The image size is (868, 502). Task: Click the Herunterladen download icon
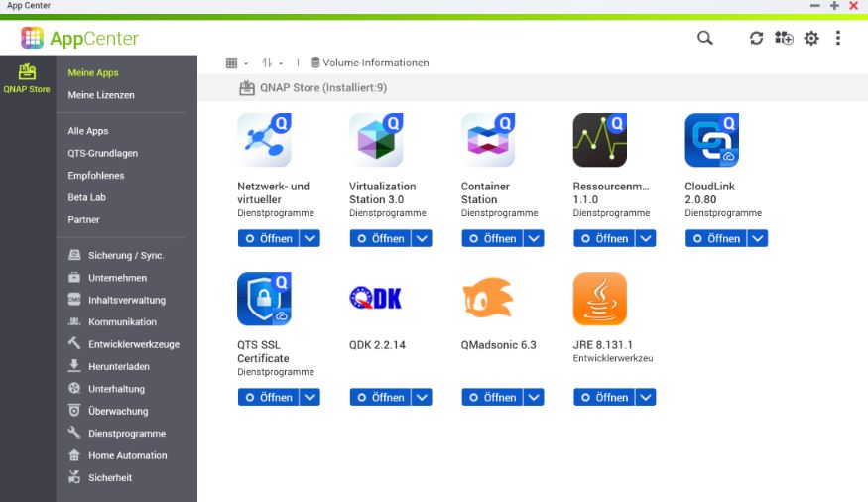click(74, 365)
